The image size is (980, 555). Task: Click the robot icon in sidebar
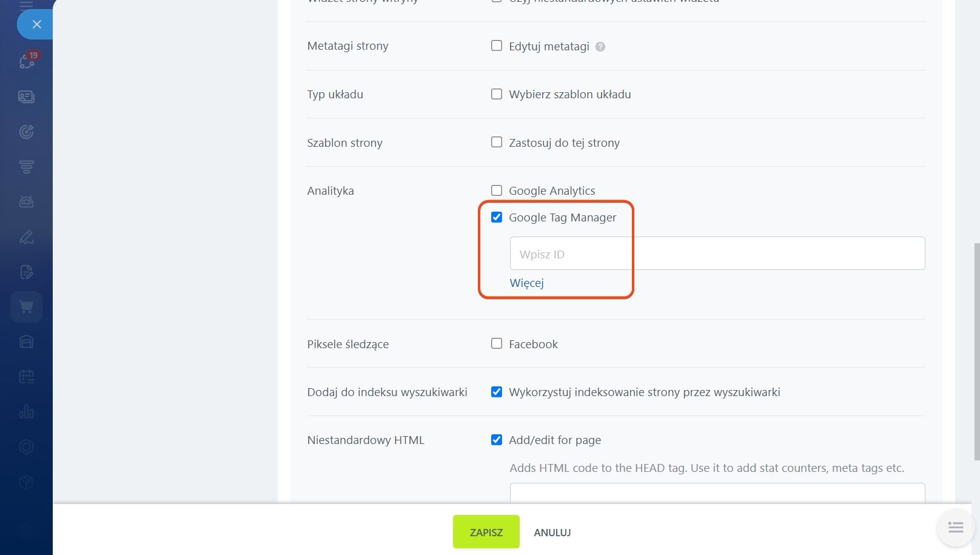pos(26,202)
